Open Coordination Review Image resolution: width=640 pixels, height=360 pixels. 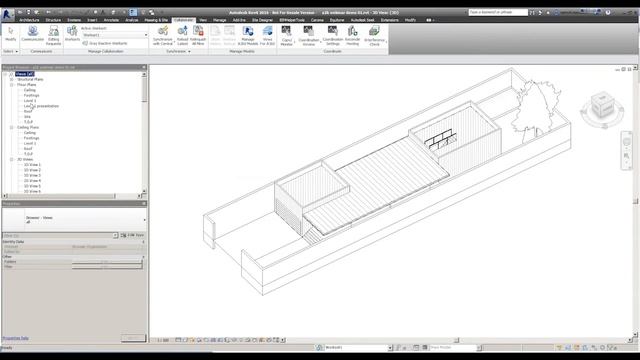coord(309,36)
